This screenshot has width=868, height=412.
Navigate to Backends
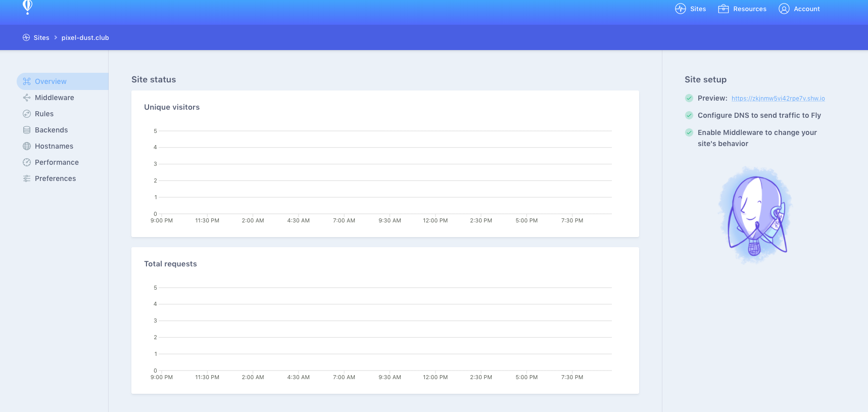(x=51, y=130)
